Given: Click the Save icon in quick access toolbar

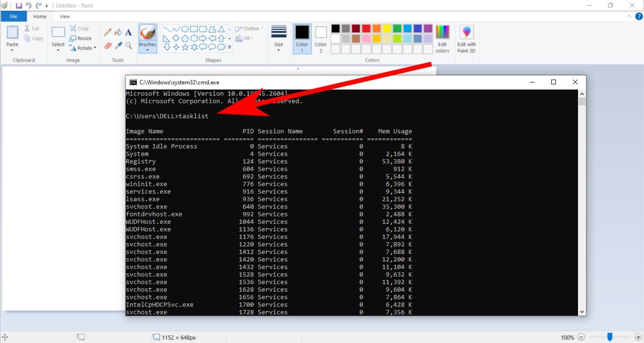Looking at the screenshot, I should (20, 5).
